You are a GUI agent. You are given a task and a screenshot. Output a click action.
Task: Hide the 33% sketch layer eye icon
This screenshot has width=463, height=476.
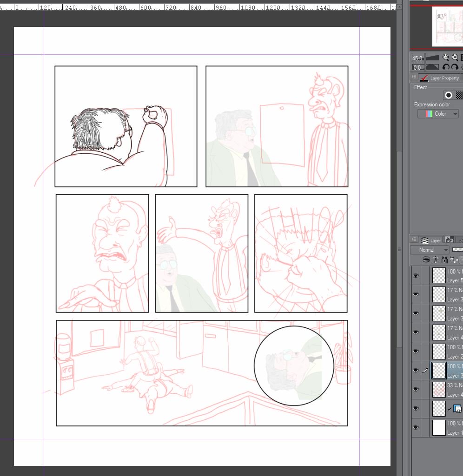click(x=416, y=390)
